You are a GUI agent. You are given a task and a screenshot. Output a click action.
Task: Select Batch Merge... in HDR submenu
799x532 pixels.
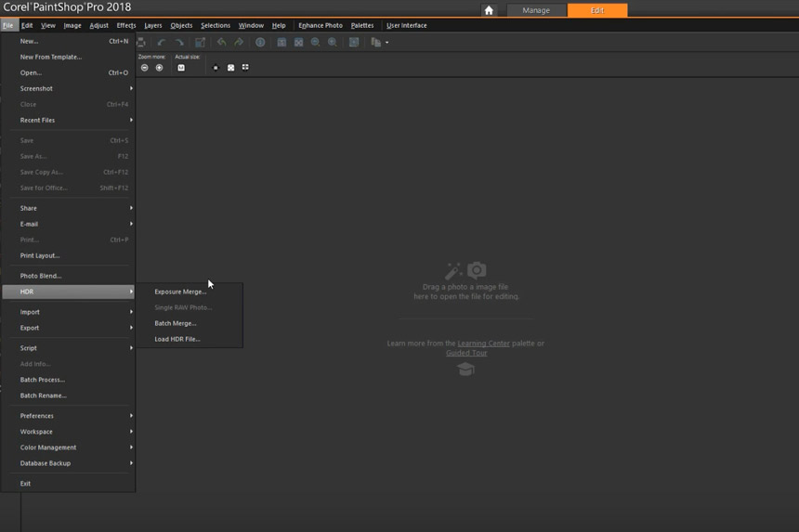tap(190, 323)
